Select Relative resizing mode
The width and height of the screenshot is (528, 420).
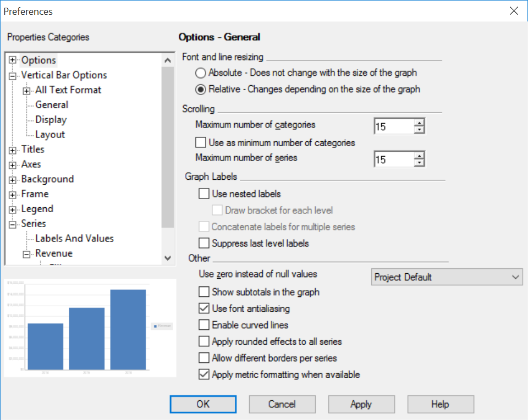(200, 89)
